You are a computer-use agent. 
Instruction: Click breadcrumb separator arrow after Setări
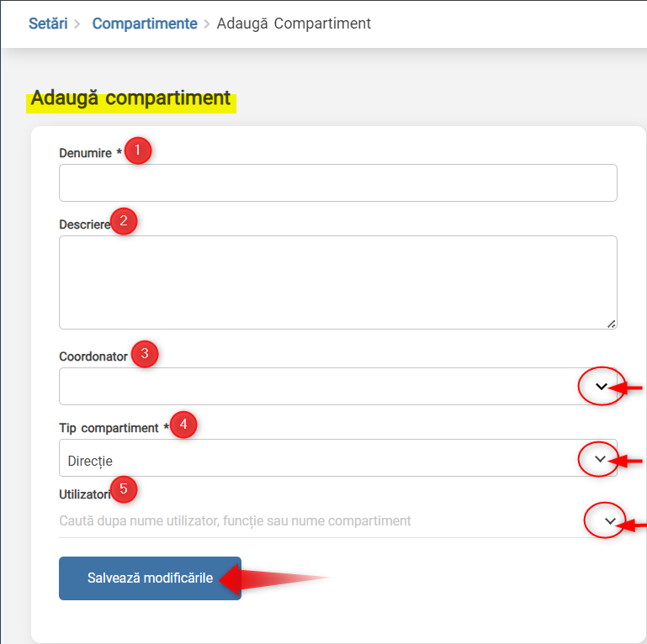point(77,24)
